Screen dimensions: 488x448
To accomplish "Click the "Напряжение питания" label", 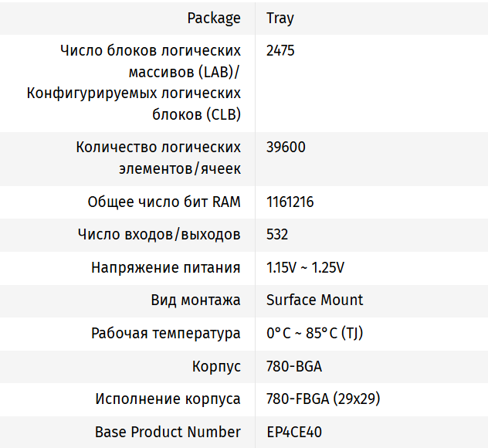I will pyautogui.click(x=166, y=267).
